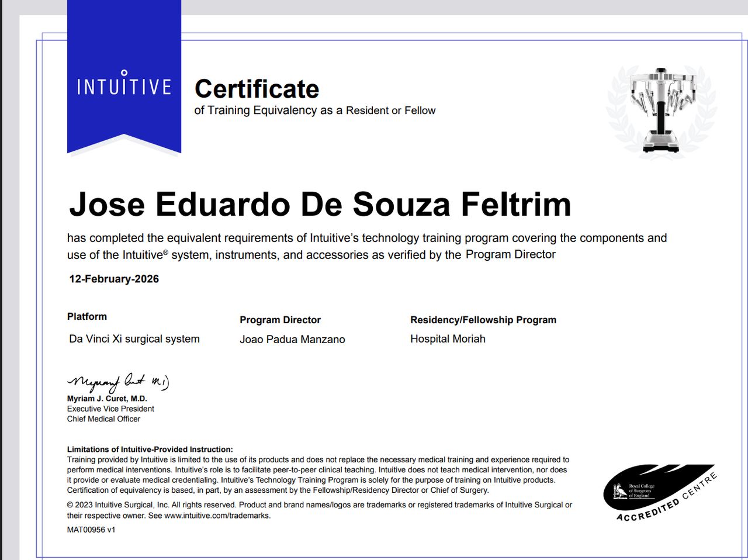Click the "Residency/Fellowship Program" label
The width and height of the screenshot is (748, 560).
point(483,320)
